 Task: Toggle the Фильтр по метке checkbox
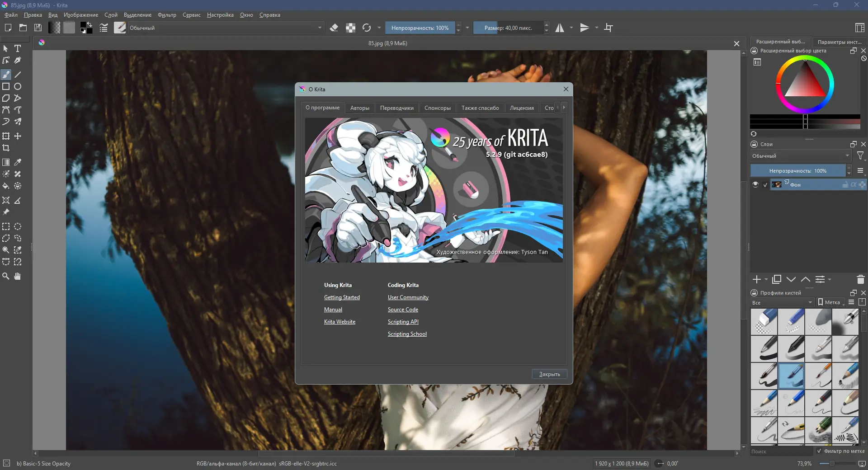[x=819, y=451]
